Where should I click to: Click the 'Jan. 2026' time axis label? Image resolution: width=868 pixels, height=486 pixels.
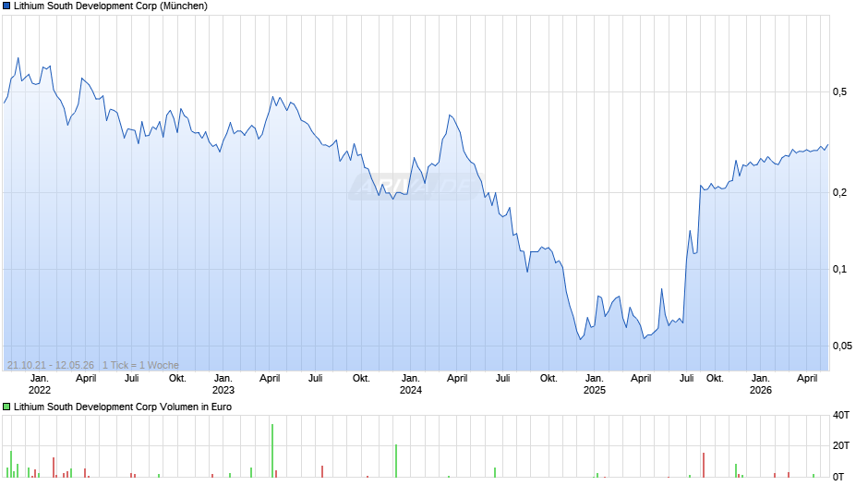click(760, 384)
